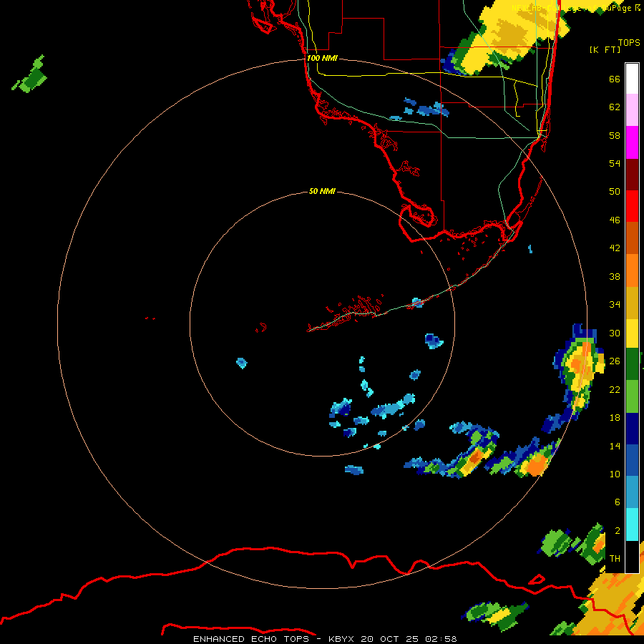Viewport: 644px width, 644px height.
Task: Click the legend value '6'
Action: [617, 502]
